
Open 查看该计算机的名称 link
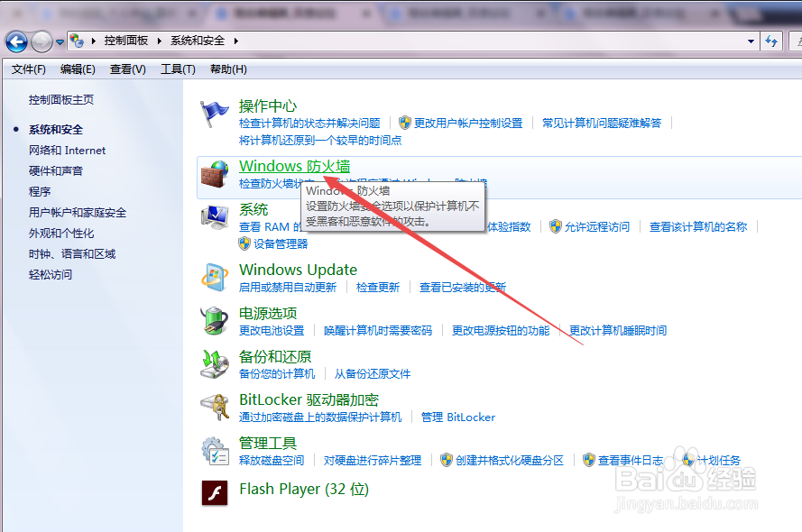[x=698, y=227]
